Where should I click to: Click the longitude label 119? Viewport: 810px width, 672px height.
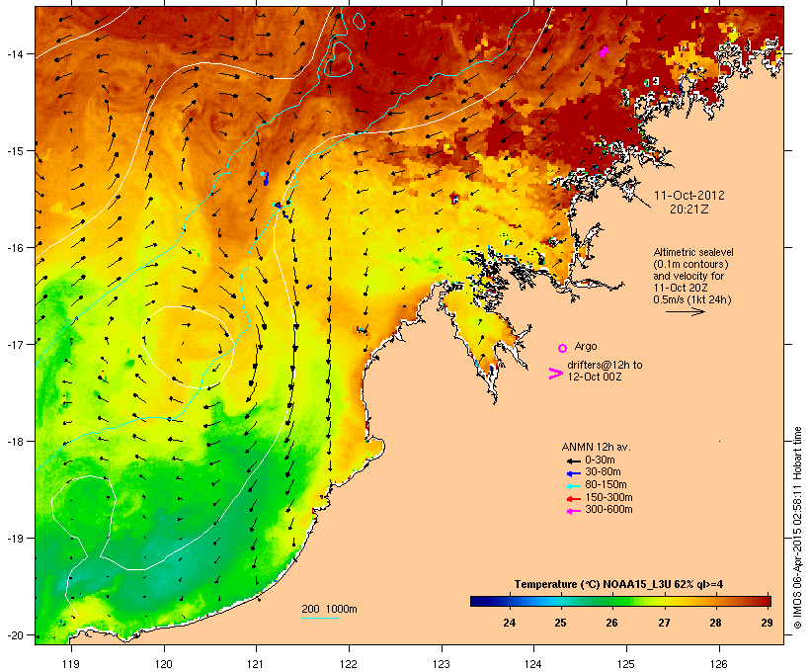(71, 664)
